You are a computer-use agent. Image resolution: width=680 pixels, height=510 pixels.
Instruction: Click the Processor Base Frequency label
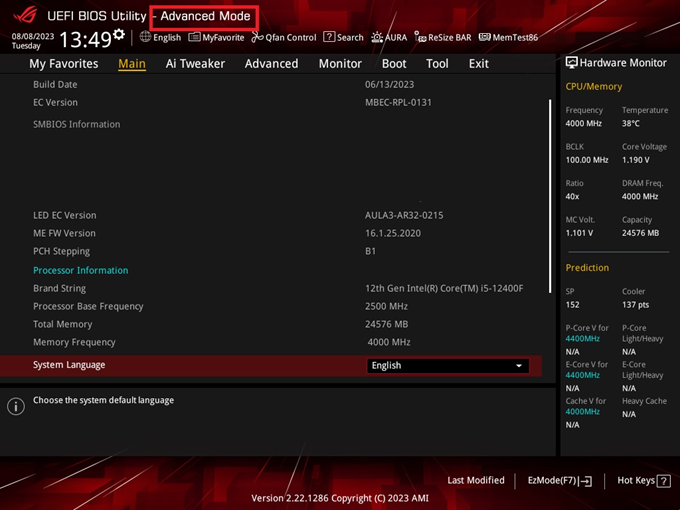click(88, 307)
